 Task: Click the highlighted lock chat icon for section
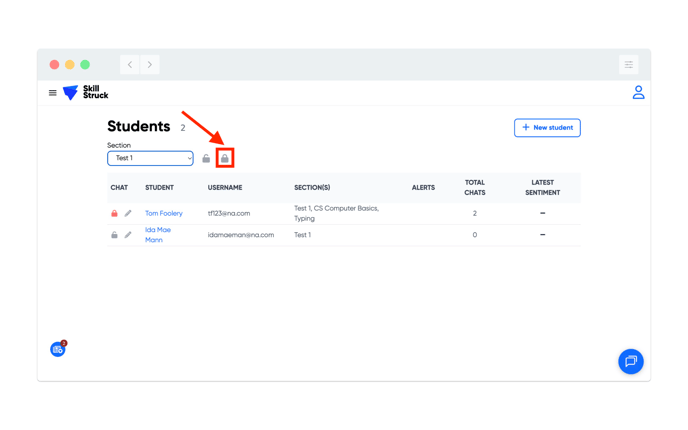pyautogui.click(x=225, y=158)
